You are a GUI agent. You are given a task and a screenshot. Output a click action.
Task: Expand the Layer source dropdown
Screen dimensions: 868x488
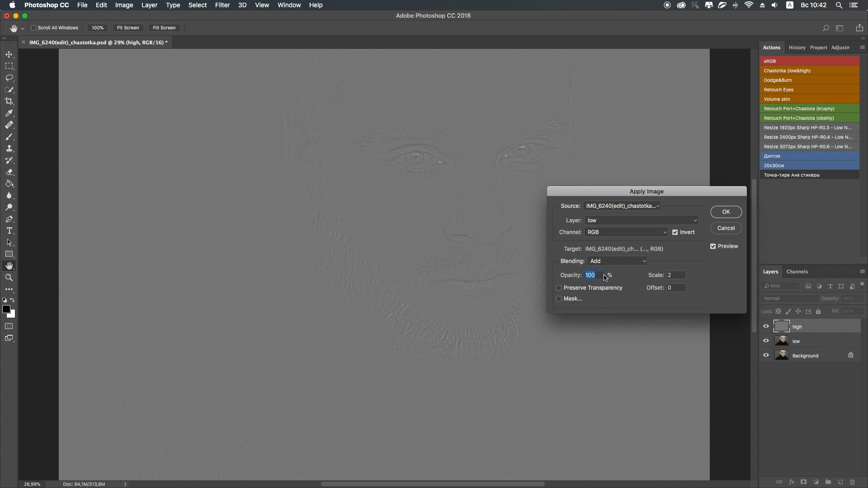point(642,221)
